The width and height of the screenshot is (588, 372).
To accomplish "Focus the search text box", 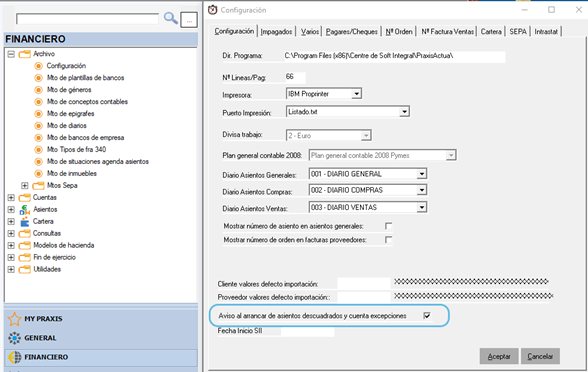I will (87, 19).
